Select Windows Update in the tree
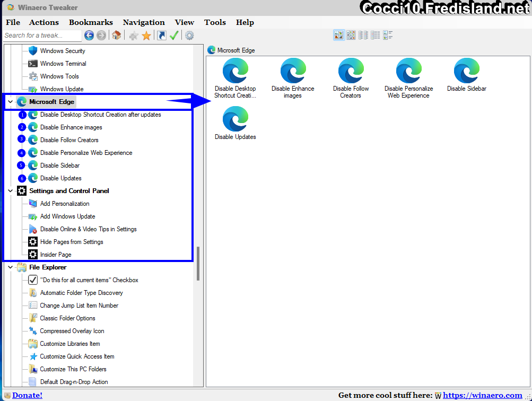The width and height of the screenshot is (532, 401). click(62, 89)
